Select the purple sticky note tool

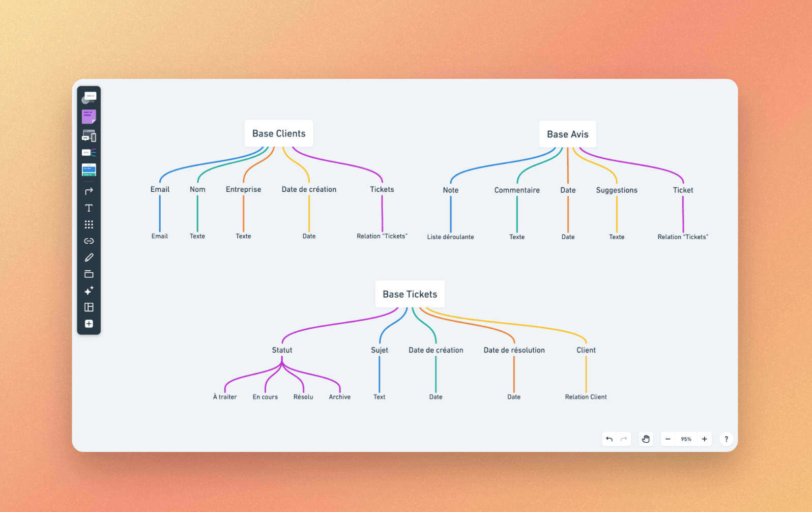[89, 117]
